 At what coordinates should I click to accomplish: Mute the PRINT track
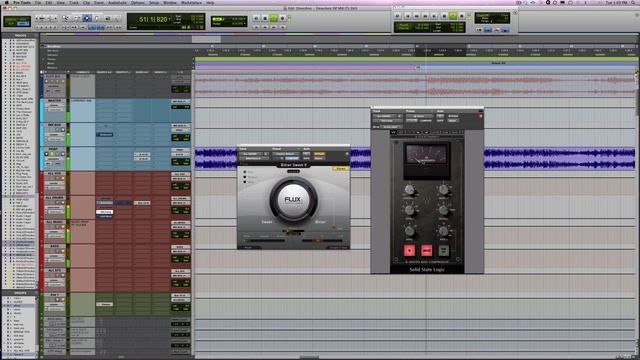pos(62,154)
